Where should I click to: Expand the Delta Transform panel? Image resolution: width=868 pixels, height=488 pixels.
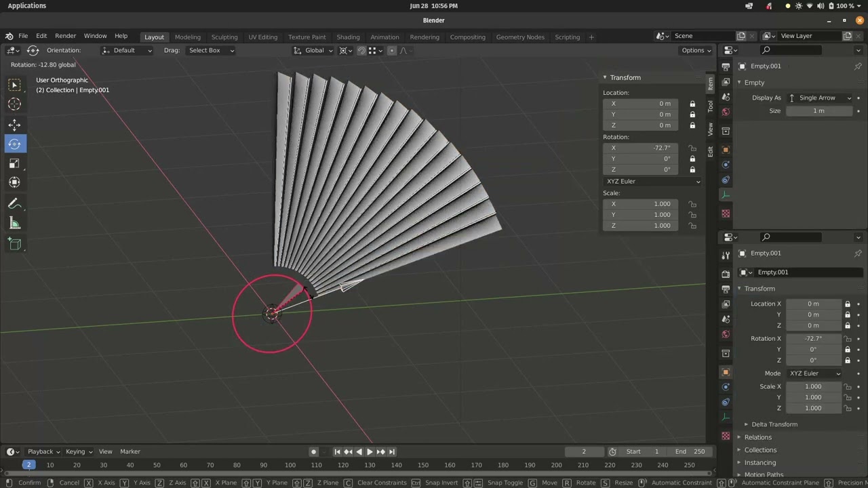point(774,424)
